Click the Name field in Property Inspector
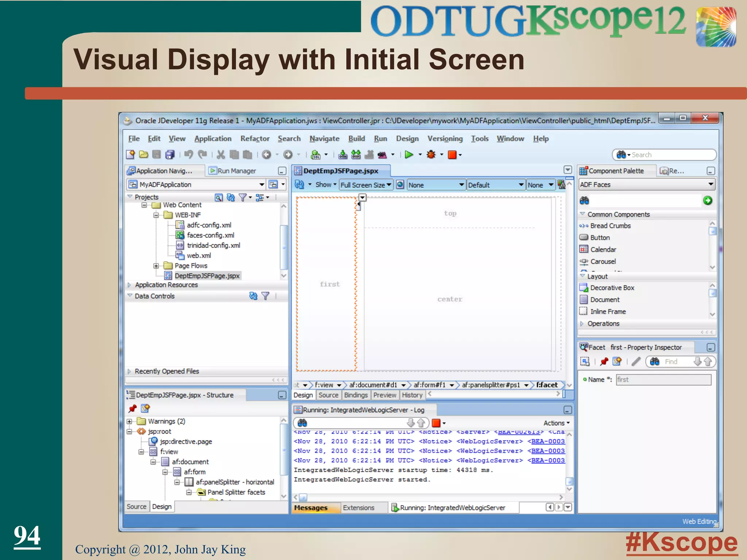The image size is (747, 560). [x=663, y=380]
